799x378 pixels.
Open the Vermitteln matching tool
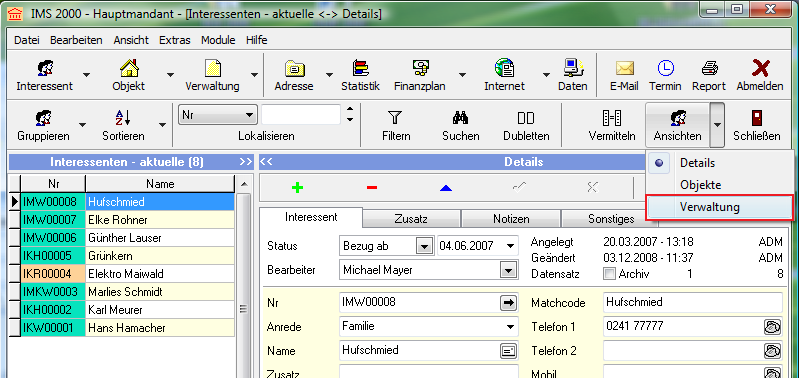click(612, 125)
